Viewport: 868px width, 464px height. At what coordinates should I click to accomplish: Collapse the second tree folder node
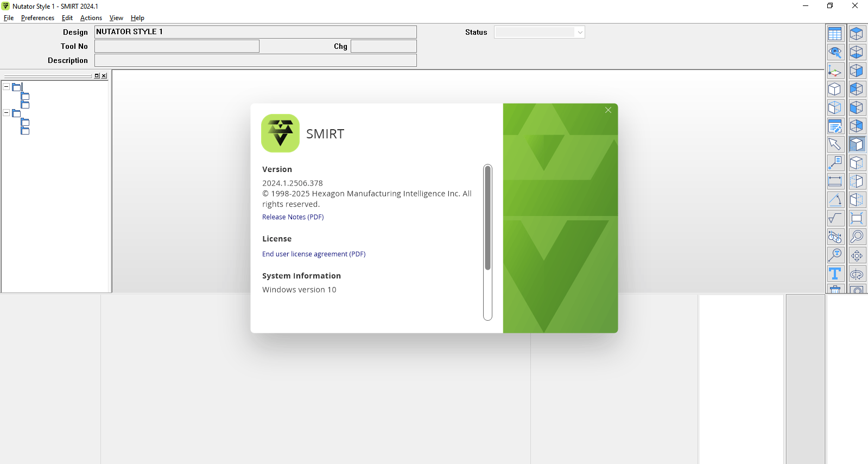pos(7,113)
